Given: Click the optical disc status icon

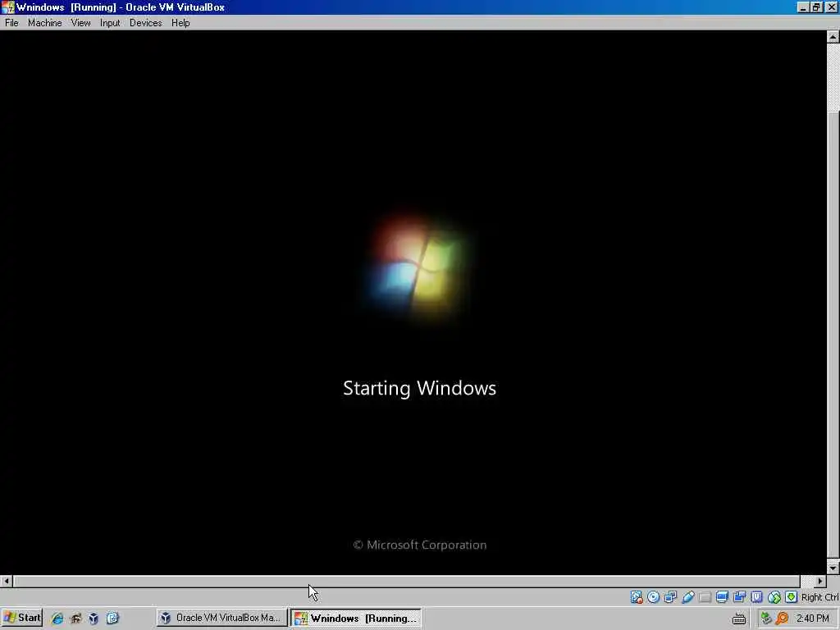Looking at the screenshot, I should tap(653, 597).
